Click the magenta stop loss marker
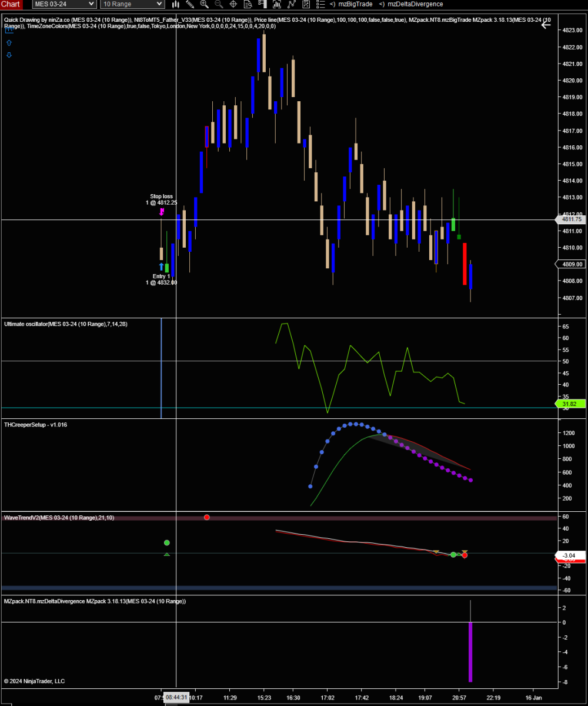Viewport: 588px width, 706px height. point(162,212)
